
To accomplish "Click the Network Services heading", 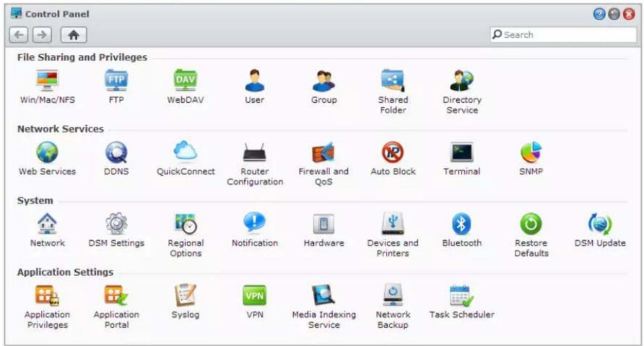I will (x=61, y=129).
